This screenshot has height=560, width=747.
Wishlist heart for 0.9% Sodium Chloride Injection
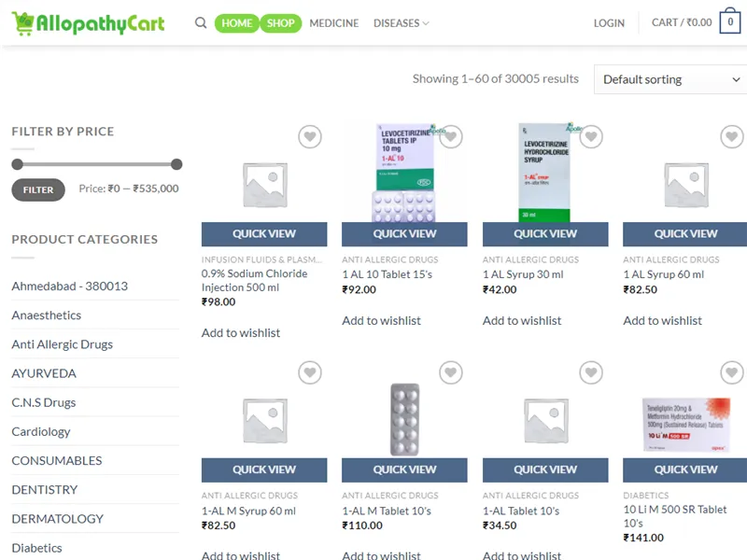click(310, 136)
